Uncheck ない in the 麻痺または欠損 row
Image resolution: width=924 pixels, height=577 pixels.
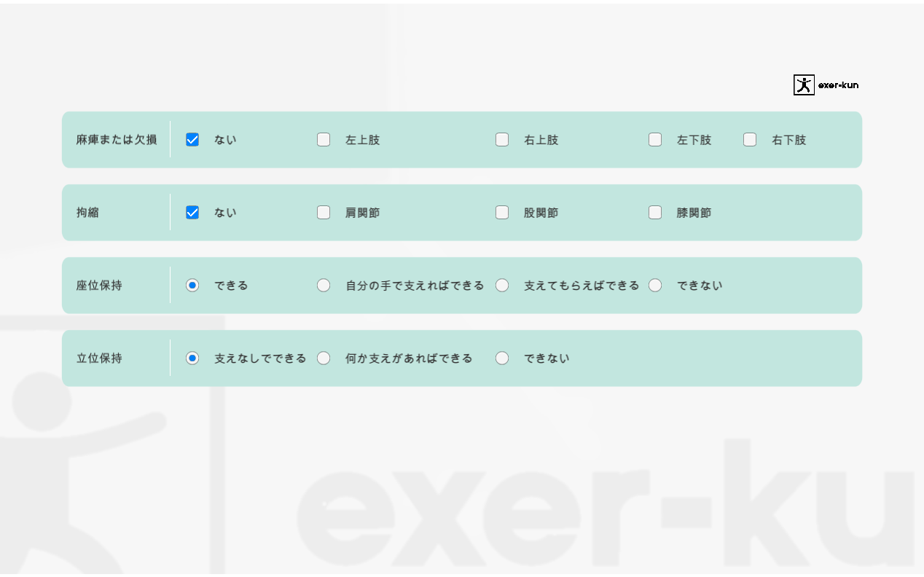(x=192, y=140)
